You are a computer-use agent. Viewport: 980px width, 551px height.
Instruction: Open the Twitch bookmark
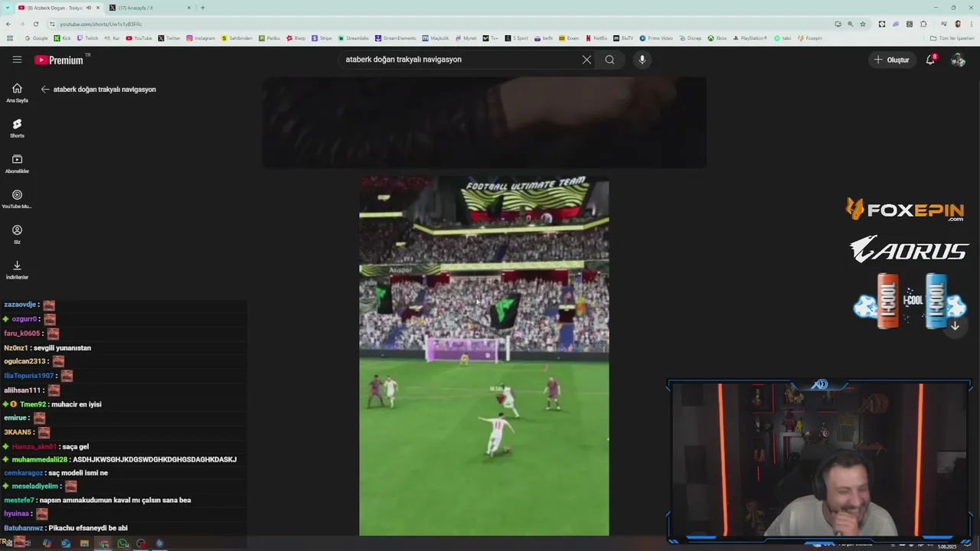pyautogui.click(x=88, y=38)
